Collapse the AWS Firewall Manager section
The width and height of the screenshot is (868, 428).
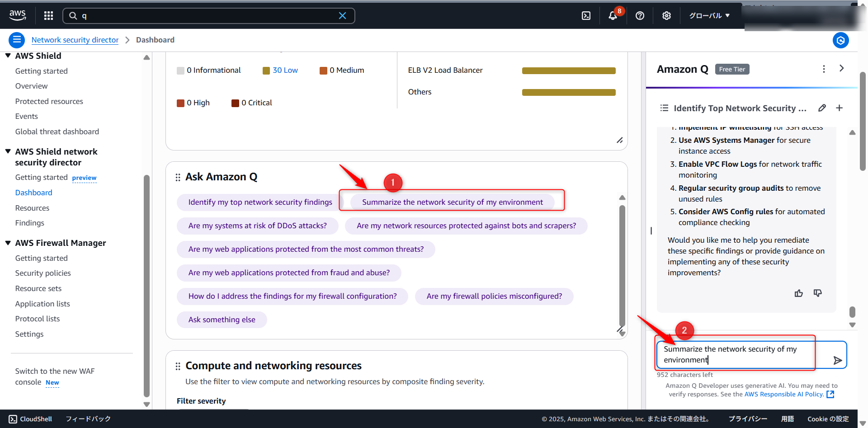point(8,243)
